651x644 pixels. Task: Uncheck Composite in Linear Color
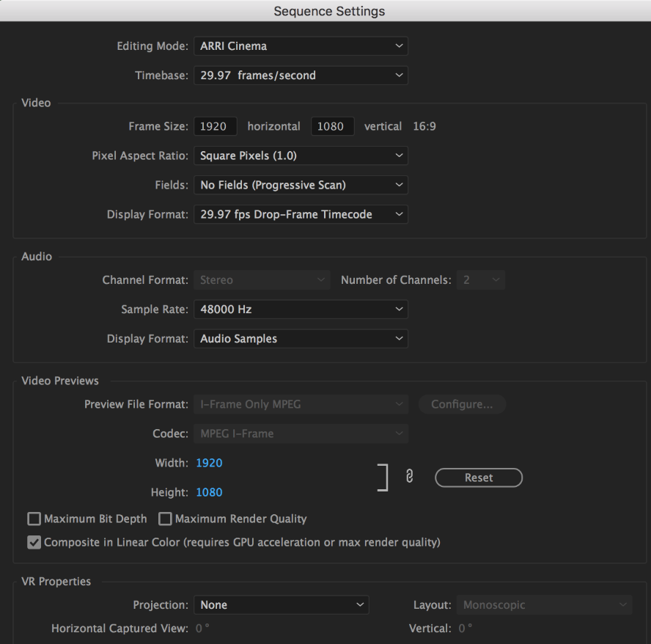[34, 542]
